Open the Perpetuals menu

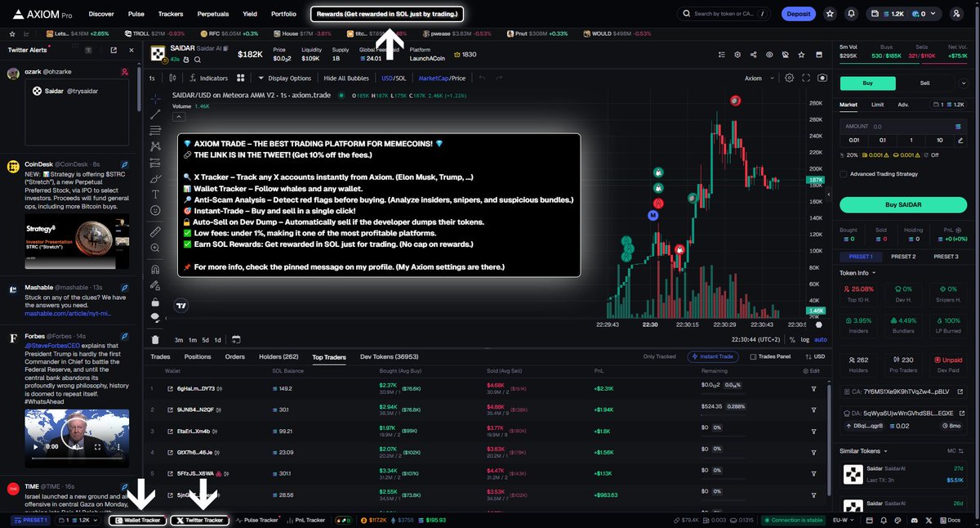(x=212, y=14)
